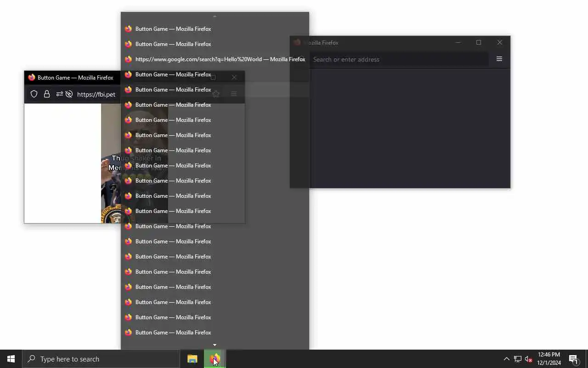588x368 pixels.
Task: Open the network status tray icon
Action: [x=518, y=359]
